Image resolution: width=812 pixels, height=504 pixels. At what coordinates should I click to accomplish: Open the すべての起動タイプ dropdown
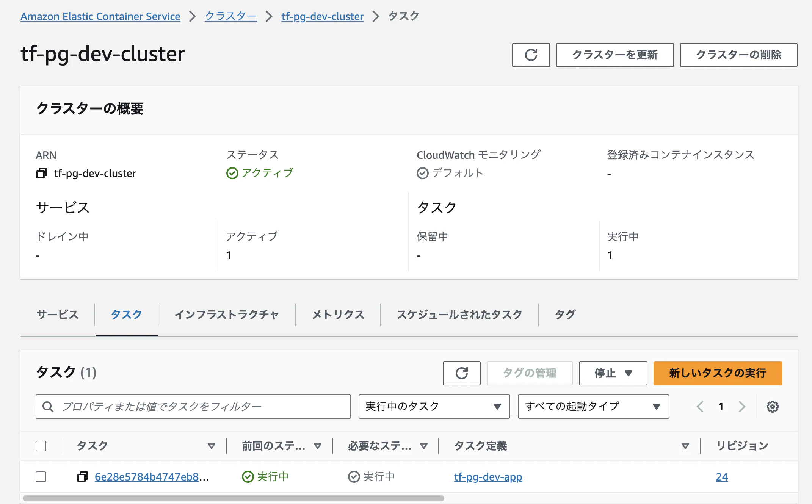click(593, 407)
